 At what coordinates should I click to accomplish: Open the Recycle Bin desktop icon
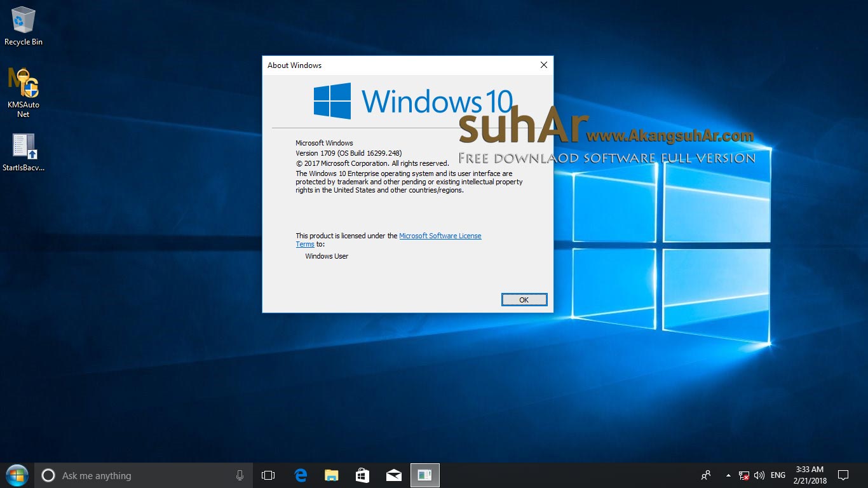click(24, 26)
